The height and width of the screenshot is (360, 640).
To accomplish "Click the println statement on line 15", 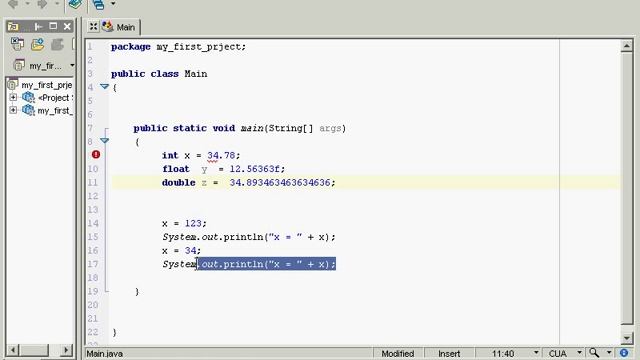I will point(249,237).
